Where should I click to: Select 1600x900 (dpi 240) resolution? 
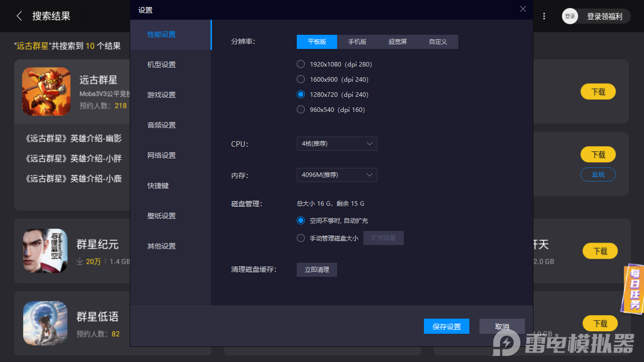(x=333, y=79)
